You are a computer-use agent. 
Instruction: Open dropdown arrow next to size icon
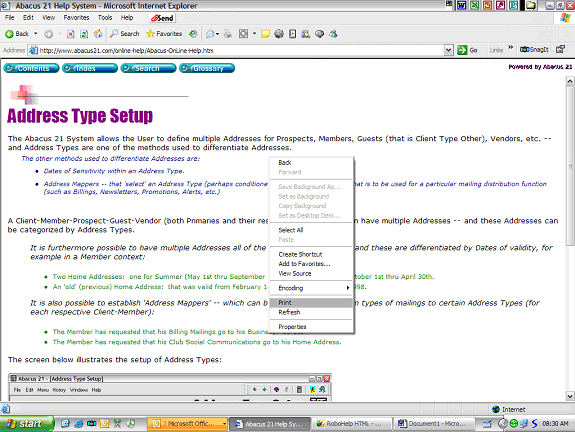tap(254, 34)
